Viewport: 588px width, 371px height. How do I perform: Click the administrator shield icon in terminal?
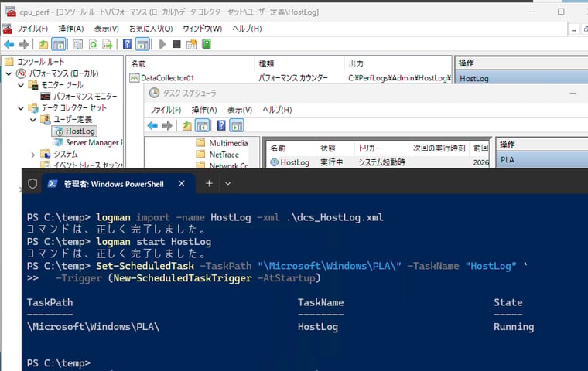(32, 184)
